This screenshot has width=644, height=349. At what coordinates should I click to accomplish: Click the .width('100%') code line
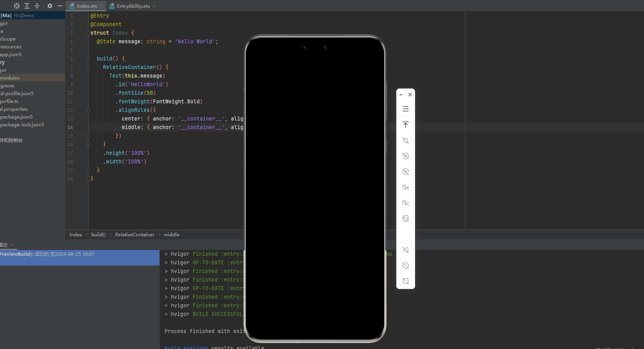point(125,162)
